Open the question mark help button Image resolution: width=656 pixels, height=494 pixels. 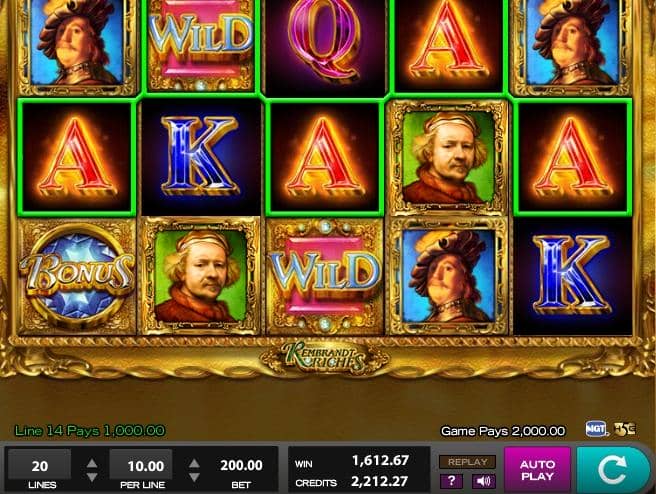[451, 481]
